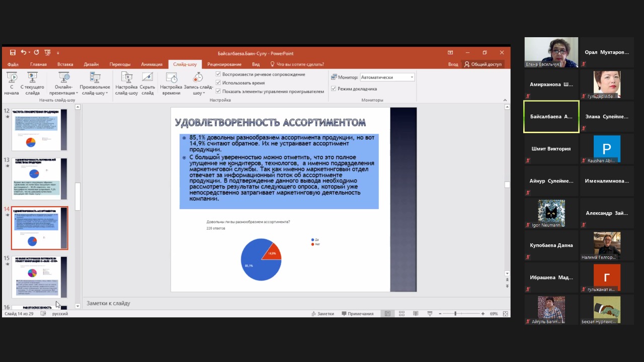Select slide 15 thumbnail
The height and width of the screenshot is (362, 644).
coord(39,277)
